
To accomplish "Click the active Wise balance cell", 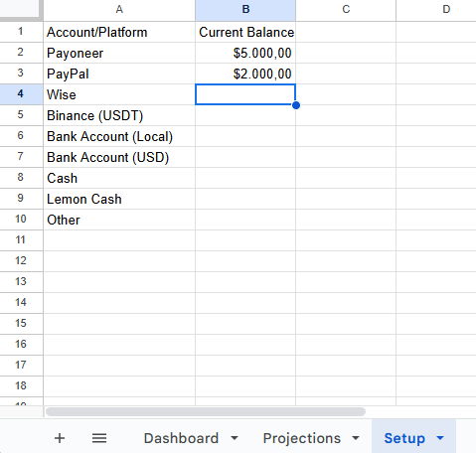I will [245, 94].
